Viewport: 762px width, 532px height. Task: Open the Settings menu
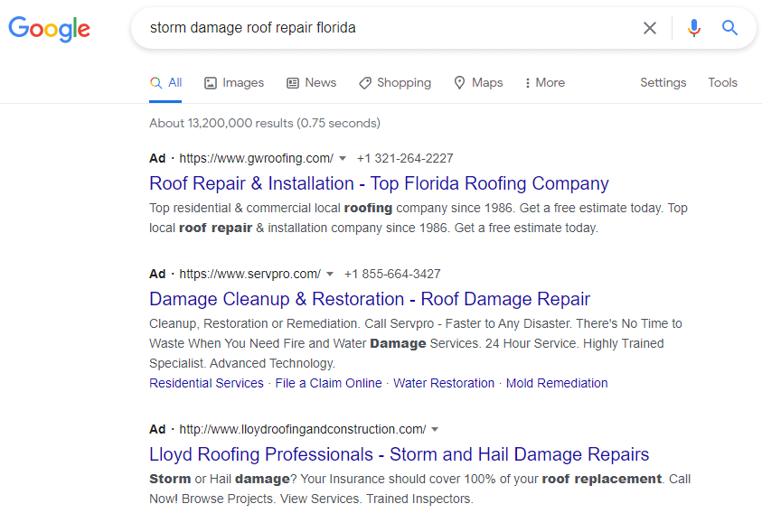(663, 82)
